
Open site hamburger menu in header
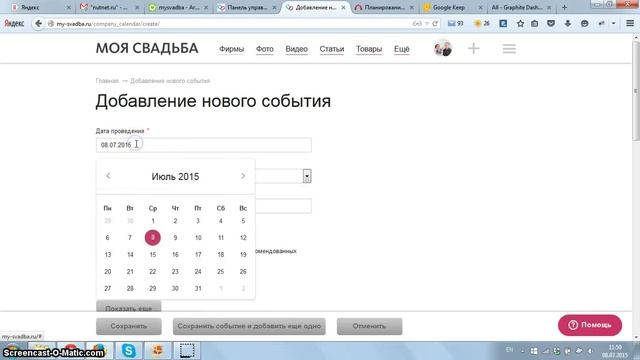pyautogui.click(x=509, y=49)
